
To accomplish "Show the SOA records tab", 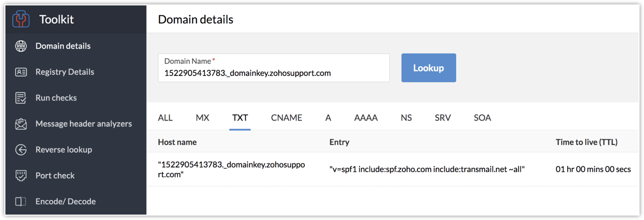I will coord(482,118).
